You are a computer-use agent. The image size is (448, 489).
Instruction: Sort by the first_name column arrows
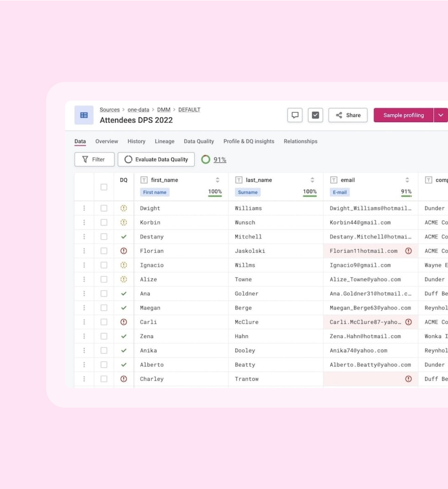tap(217, 180)
